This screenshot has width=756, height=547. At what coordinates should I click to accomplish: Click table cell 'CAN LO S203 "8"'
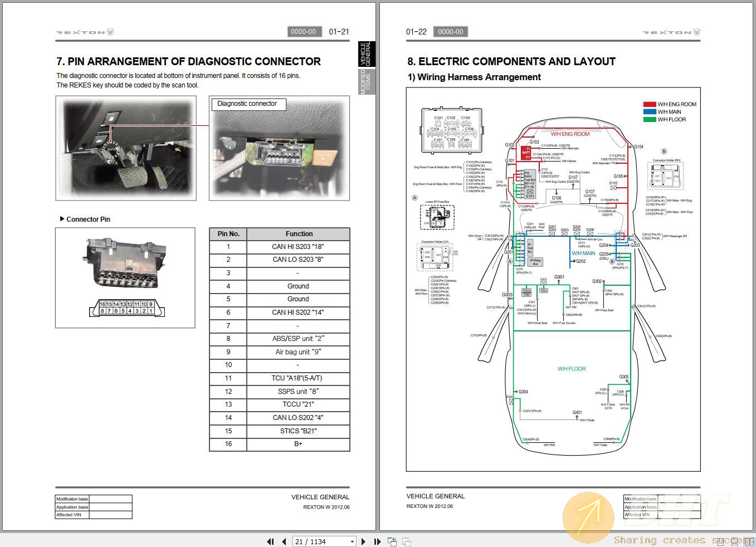point(298,260)
